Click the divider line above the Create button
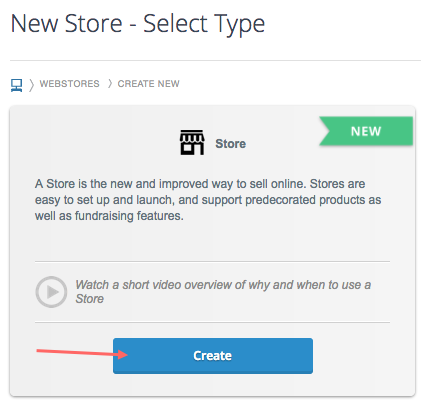 212,322
